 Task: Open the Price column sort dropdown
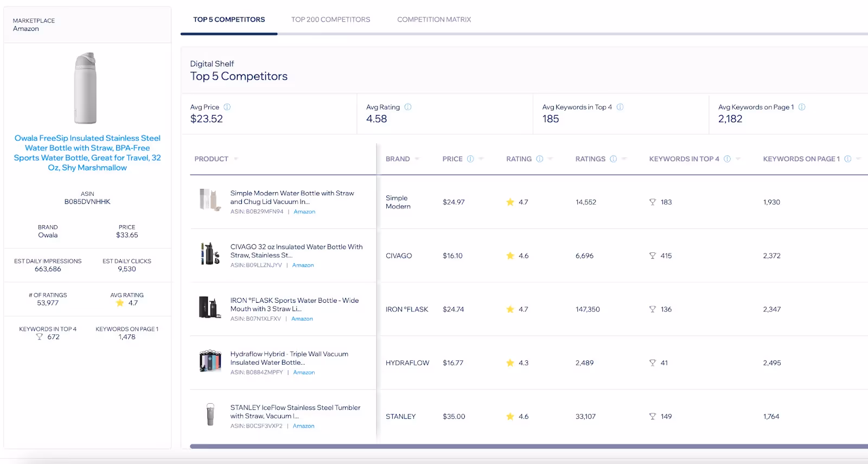tap(481, 159)
